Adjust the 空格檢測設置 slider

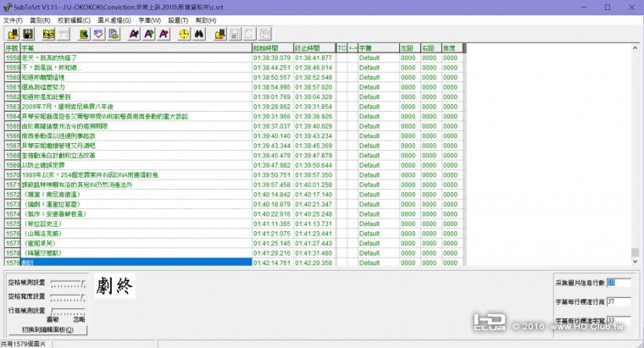pyautogui.click(x=68, y=284)
